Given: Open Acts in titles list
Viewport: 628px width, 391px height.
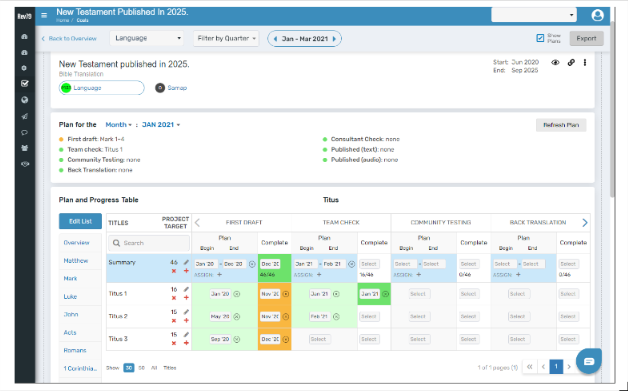Looking at the screenshot, I should [x=70, y=333].
